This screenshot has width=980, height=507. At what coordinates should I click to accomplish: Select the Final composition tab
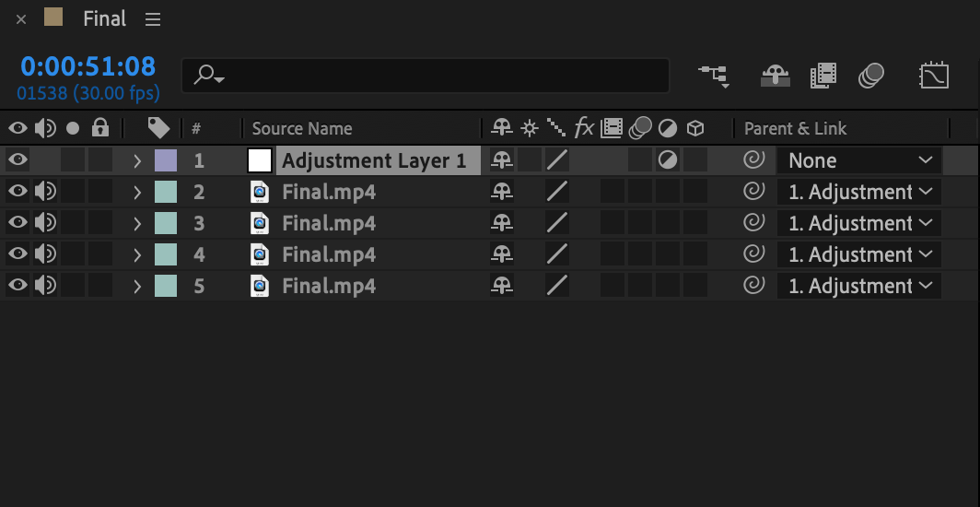pyautogui.click(x=104, y=18)
